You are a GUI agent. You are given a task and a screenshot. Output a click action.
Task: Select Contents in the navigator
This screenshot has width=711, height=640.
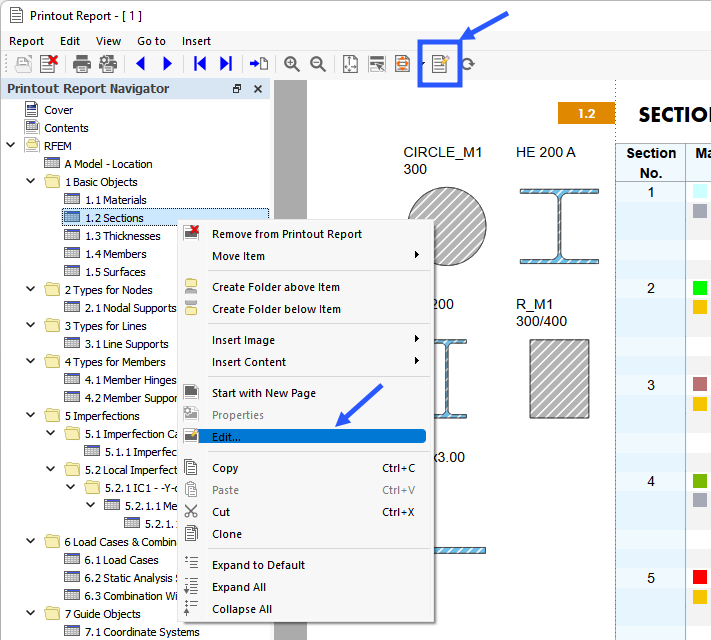[66, 128]
